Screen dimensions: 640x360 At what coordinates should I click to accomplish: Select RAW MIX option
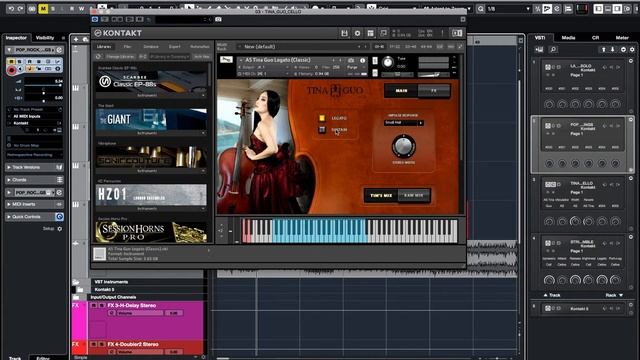414,196
